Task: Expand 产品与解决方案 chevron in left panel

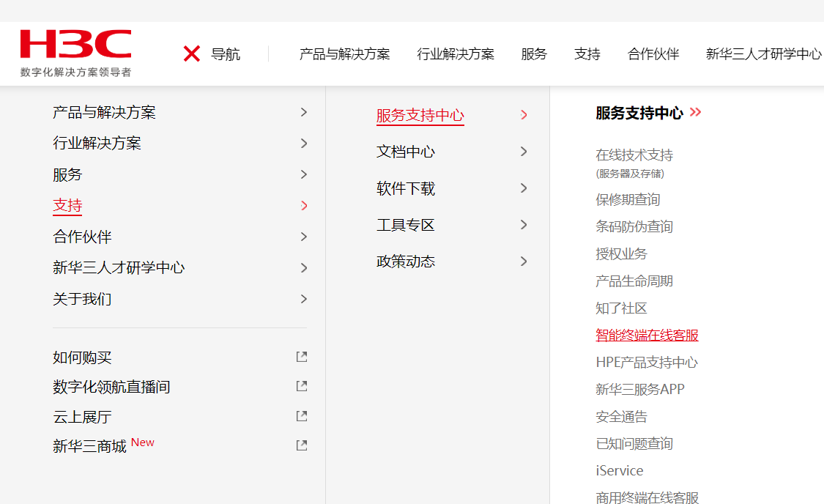Action: [x=304, y=112]
